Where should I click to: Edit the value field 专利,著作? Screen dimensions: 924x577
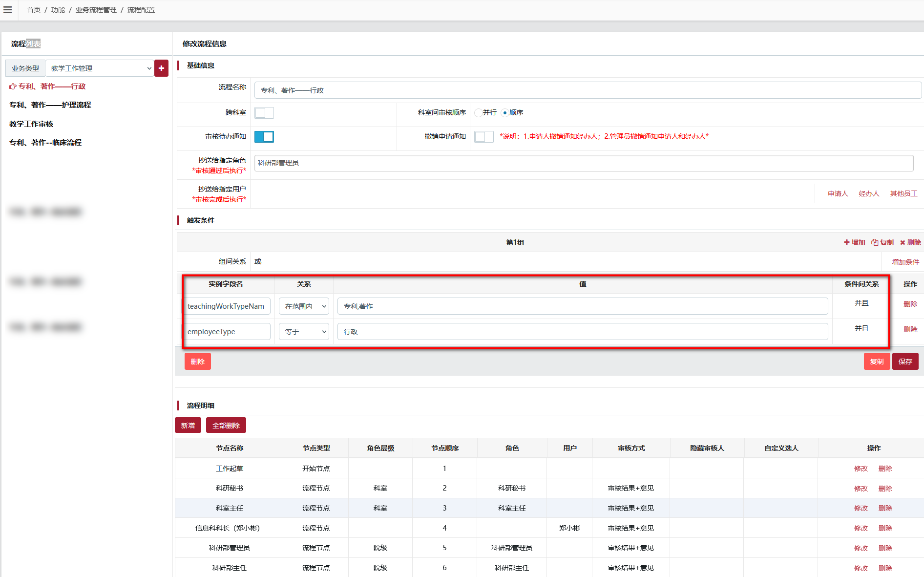point(583,306)
